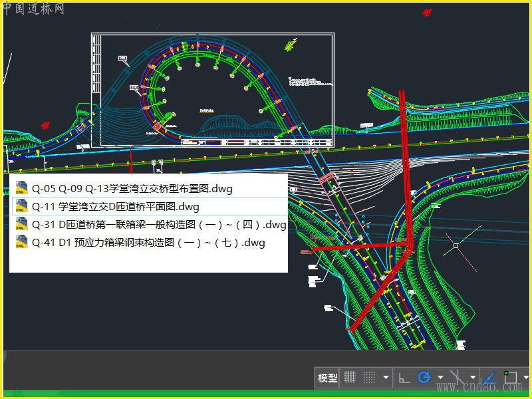Open polar tracking angle dropdown
Image resolution: width=532 pixels, height=399 pixels.
pos(440,377)
